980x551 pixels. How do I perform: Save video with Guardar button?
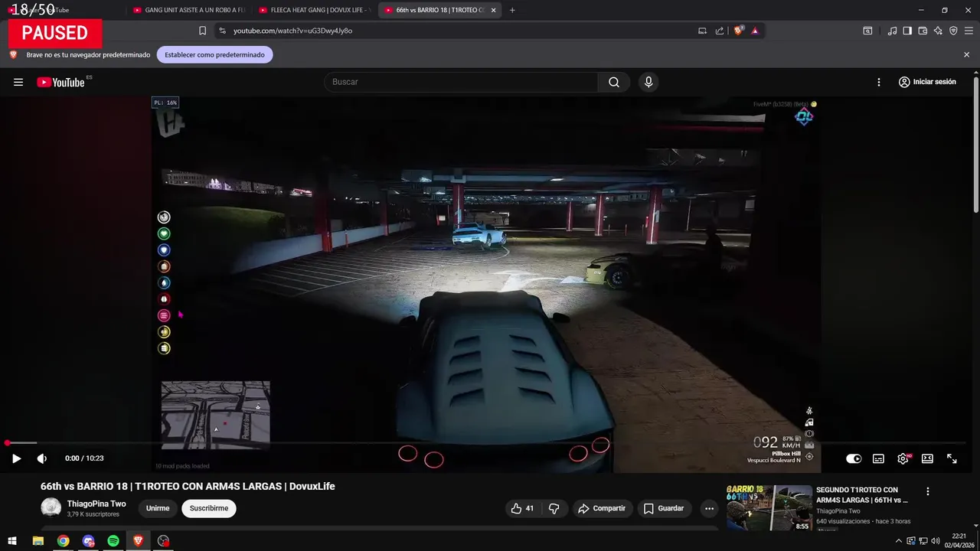(664, 508)
